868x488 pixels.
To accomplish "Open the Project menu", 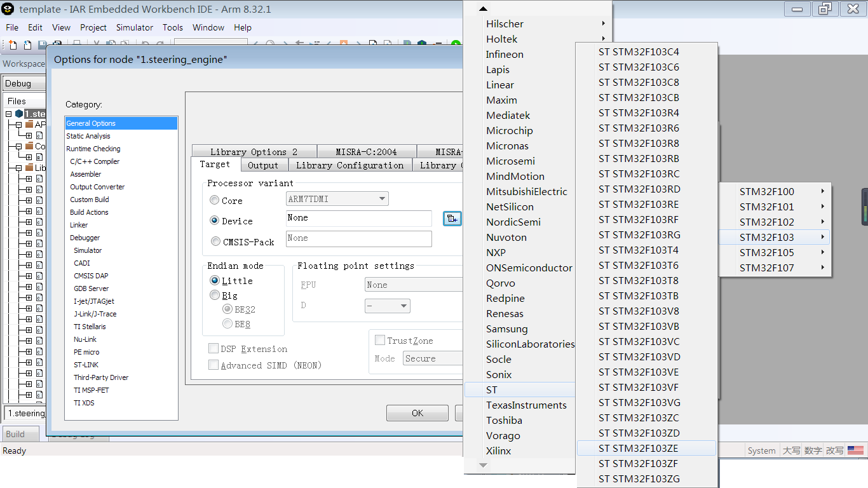I will click(93, 27).
